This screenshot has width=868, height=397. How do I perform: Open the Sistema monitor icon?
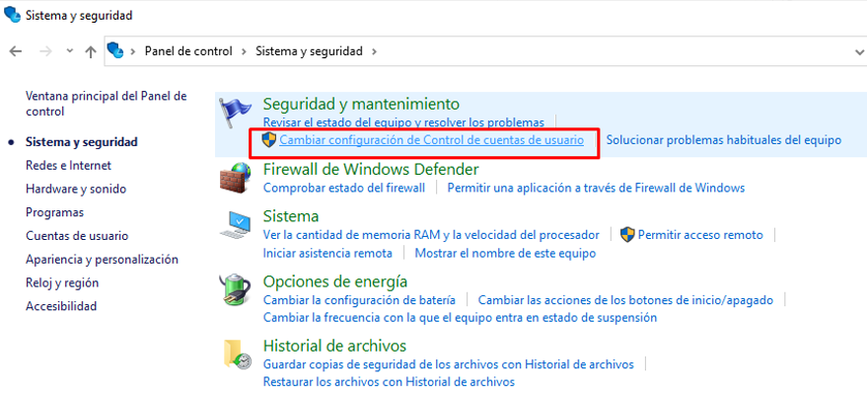[236, 225]
